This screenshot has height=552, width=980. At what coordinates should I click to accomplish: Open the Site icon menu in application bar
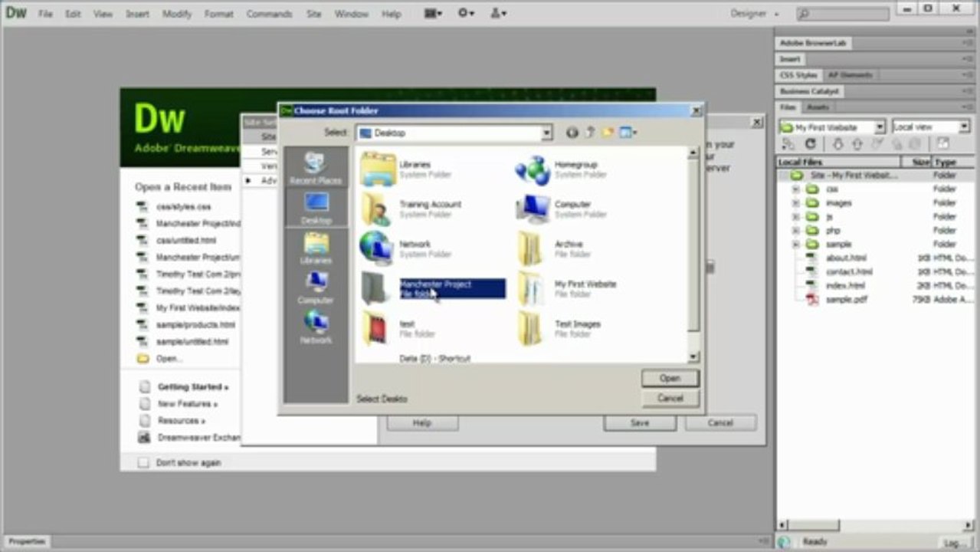498,13
